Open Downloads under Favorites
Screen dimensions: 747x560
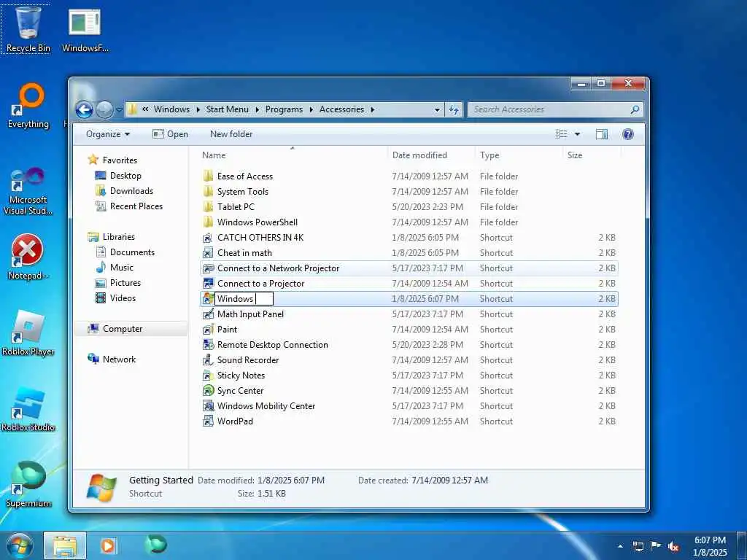coord(131,191)
